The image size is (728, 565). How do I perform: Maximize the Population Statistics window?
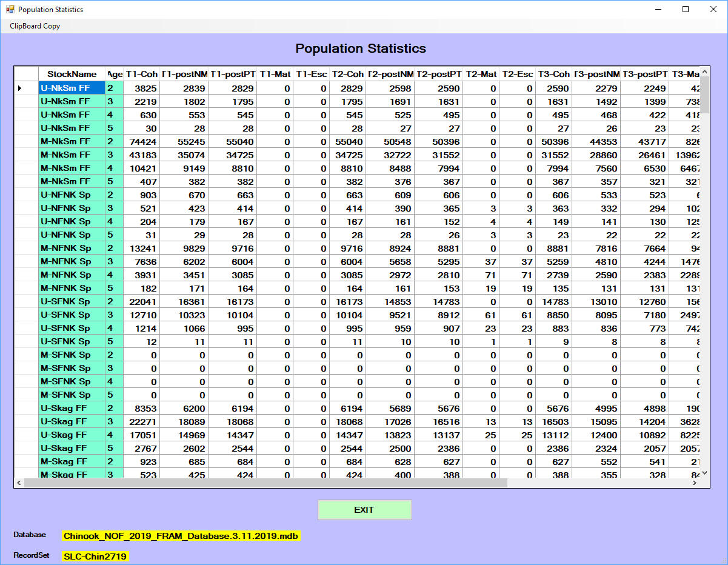pos(686,9)
